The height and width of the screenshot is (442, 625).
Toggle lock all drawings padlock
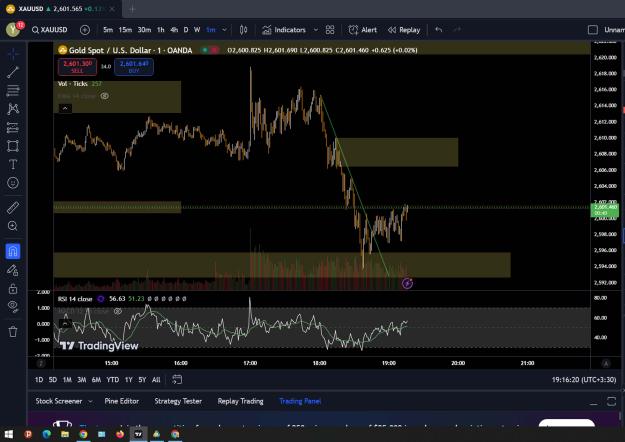pos(13,289)
